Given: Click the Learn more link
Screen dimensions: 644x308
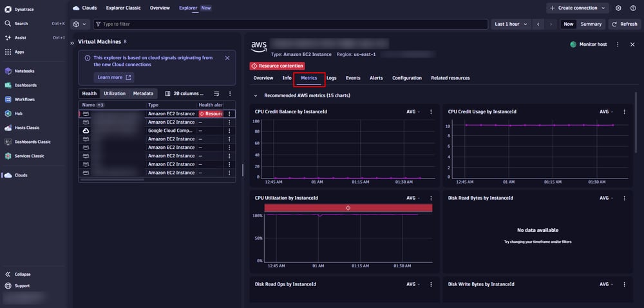Looking at the screenshot, I should tap(114, 77).
